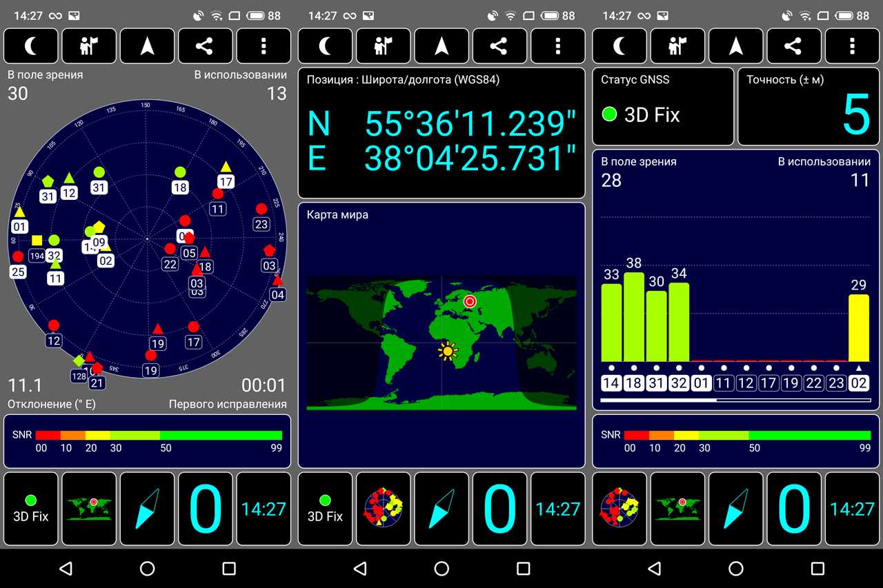Expand more options on the signal bar chart screen

click(852, 46)
